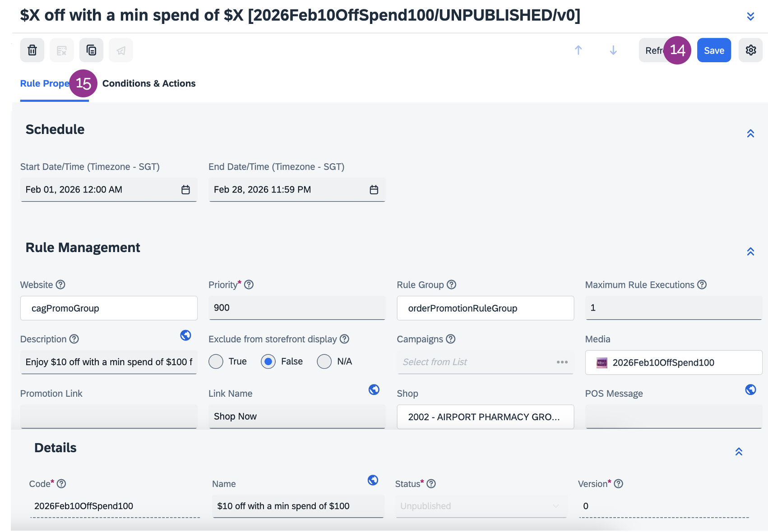Viewport: 768px width, 532px height.
Task: Open the Start Date calendar picker icon
Action: point(185,190)
